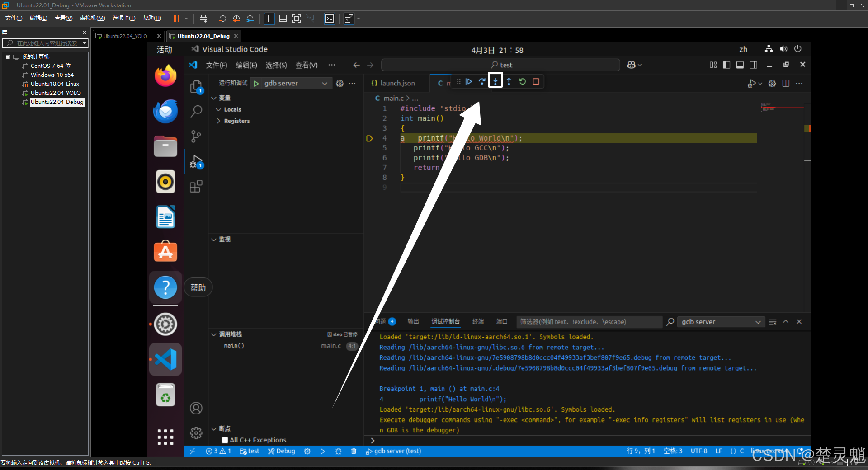Click the status bar play run icon
Viewport: 868px width, 470px height.
[323, 451]
